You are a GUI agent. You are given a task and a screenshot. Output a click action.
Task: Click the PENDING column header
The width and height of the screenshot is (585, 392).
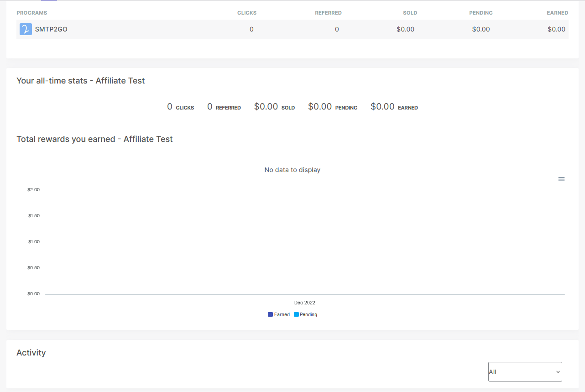pyautogui.click(x=481, y=13)
